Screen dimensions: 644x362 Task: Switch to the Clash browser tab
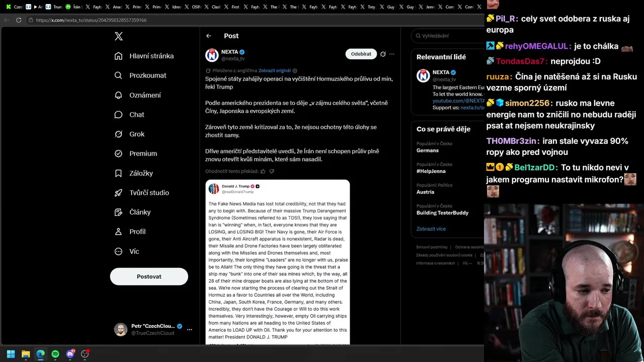click(211, 7)
